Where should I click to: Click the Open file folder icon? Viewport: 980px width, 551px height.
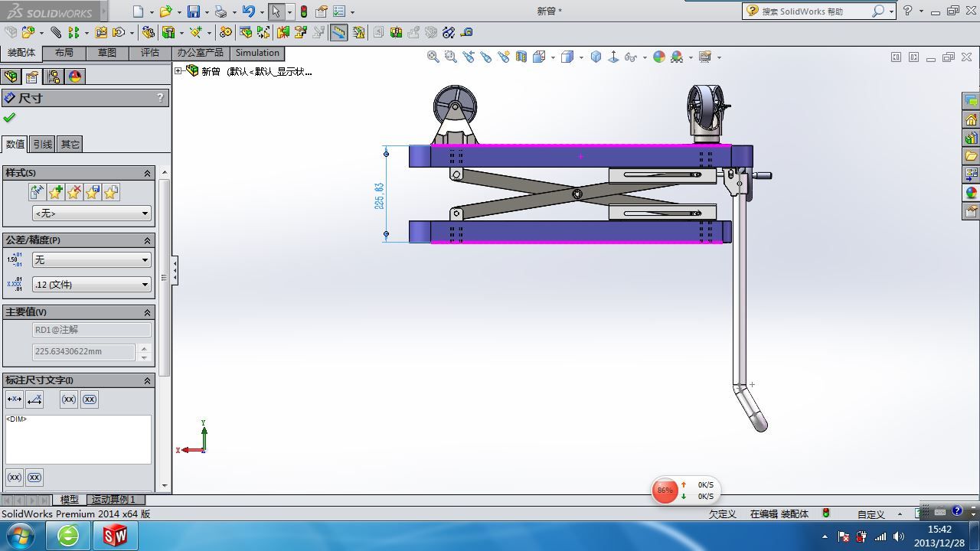point(165,11)
